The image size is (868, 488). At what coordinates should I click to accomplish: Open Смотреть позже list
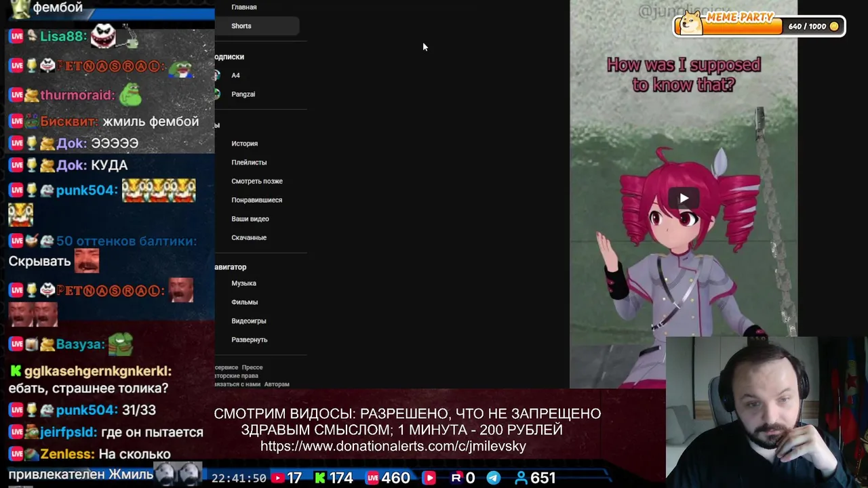point(257,181)
